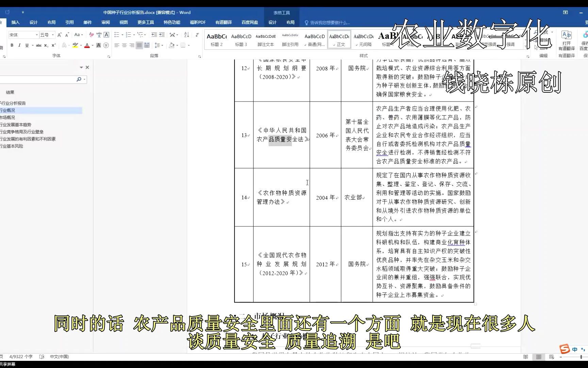The width and height of the screenshot is (588, 368).
Task: Open the font name dropdown
Action: click(37, 35)
